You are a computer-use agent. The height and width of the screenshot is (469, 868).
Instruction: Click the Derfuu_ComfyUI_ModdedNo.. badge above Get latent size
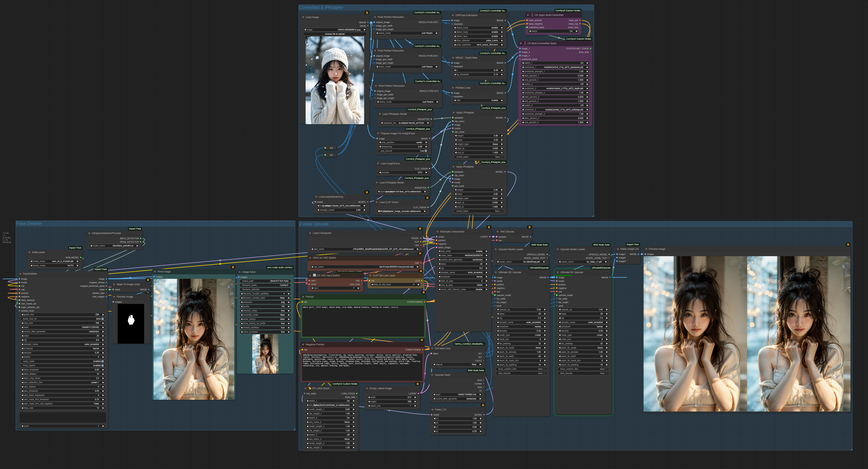tap(469, 344)
